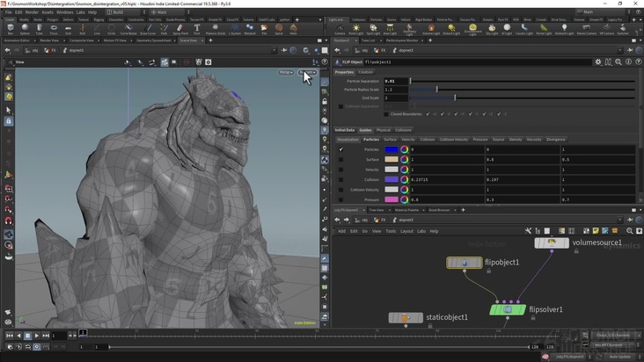Click the Particles blue color swatch
This screenshot has height=362, width=644.
[x=392, y=149]
